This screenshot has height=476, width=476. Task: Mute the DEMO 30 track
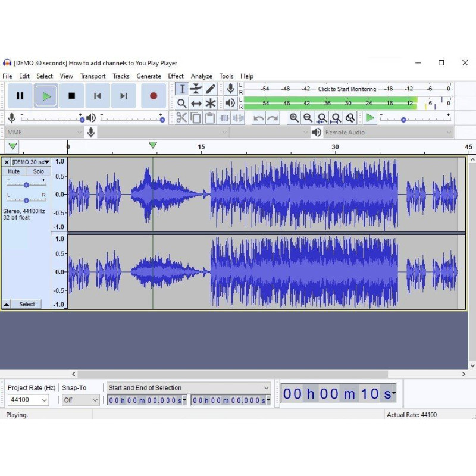click(13, 171)
